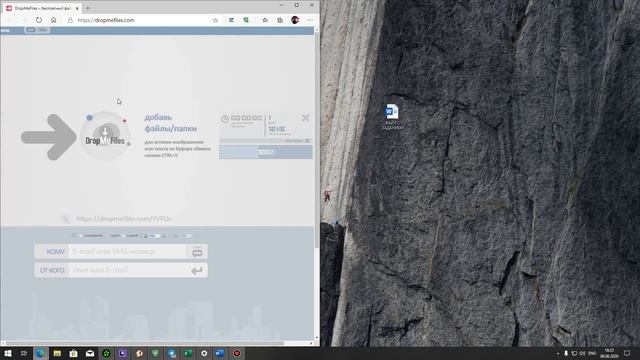Reload the page in Edge

point(39,20)
